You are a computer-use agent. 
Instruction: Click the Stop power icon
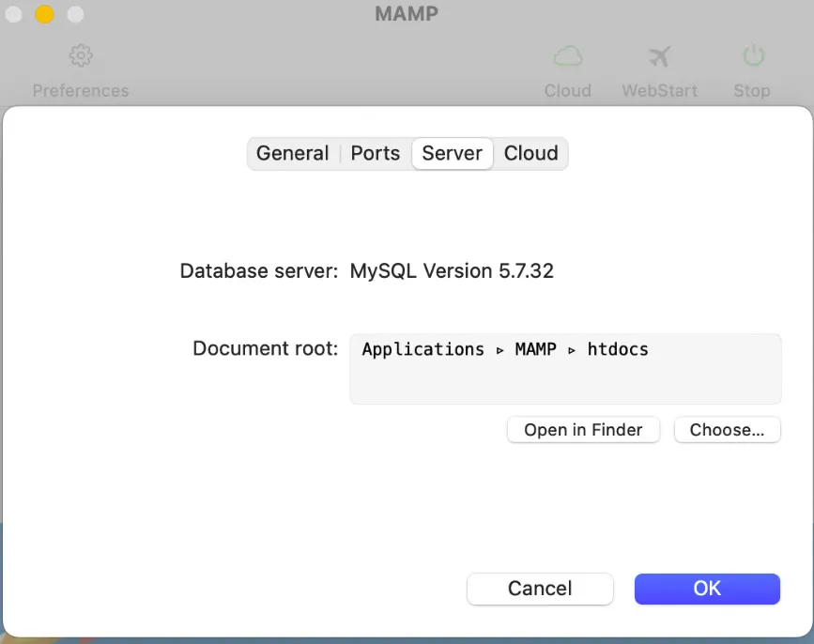pyautogui.click(x=752, y=56)
